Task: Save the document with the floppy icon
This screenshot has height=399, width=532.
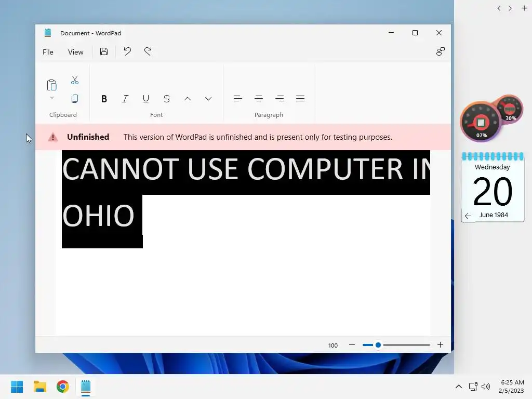Action: tap(104, 51)
